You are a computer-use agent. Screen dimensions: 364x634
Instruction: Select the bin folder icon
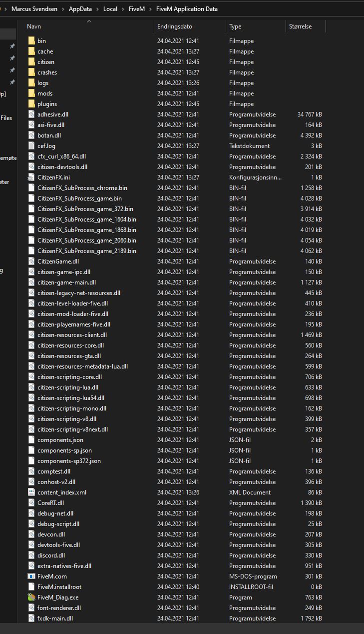click(31, 41)
